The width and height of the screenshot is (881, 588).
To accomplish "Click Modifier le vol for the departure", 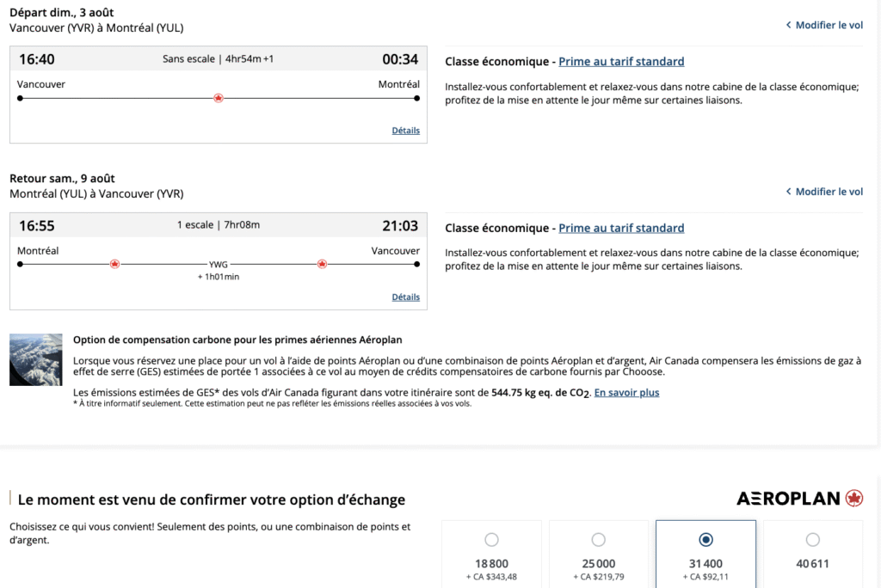I will (829, 26).
